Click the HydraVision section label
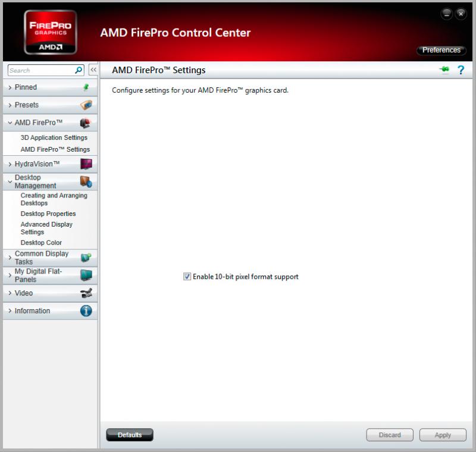Viewport: 476px width, 452px height. tap(37, 164)
